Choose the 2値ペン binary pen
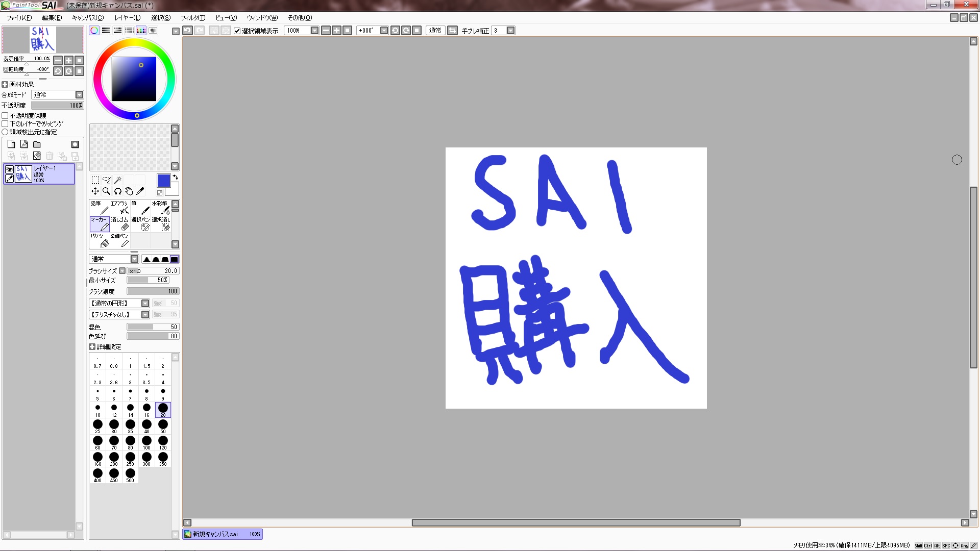The width and height of the screenshot is (980, 551). pyautogui.click(x=120, y=240)
